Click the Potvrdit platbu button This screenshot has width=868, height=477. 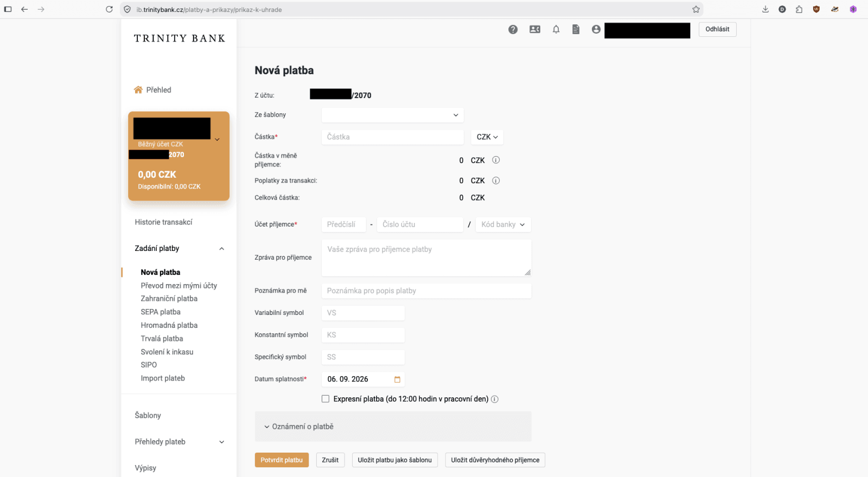click(282, 460)
